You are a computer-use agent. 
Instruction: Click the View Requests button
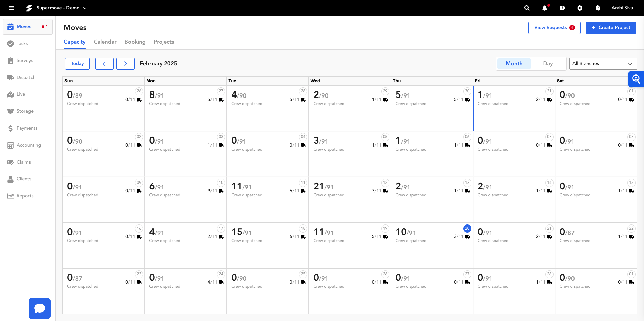tap(554, 28)
